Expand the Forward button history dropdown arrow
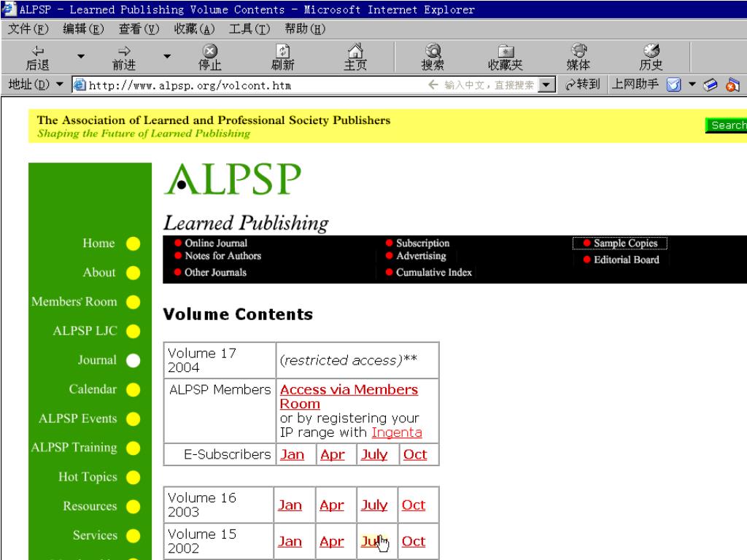Image resolution: width=747 pixels, height=560 pixels. click(167, 56)
